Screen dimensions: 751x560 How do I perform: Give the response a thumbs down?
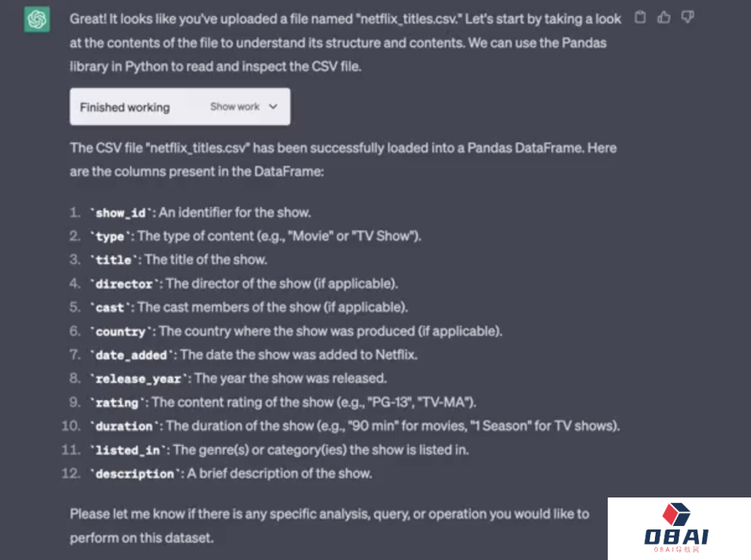click(x=688, y=18)
